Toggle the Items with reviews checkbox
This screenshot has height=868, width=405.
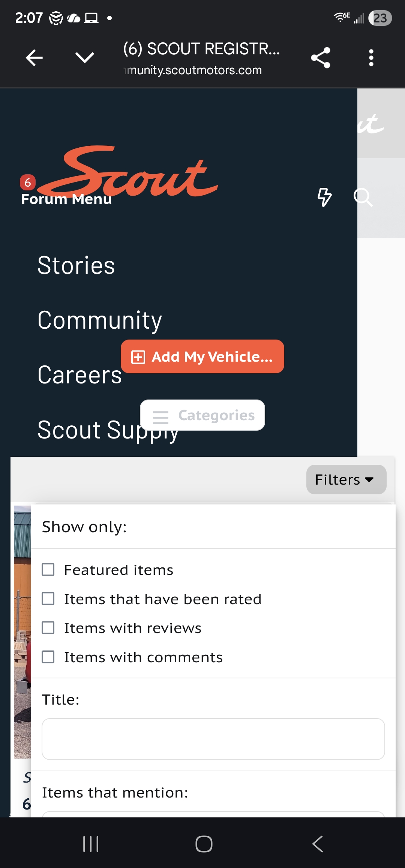[x=48, y=628]
